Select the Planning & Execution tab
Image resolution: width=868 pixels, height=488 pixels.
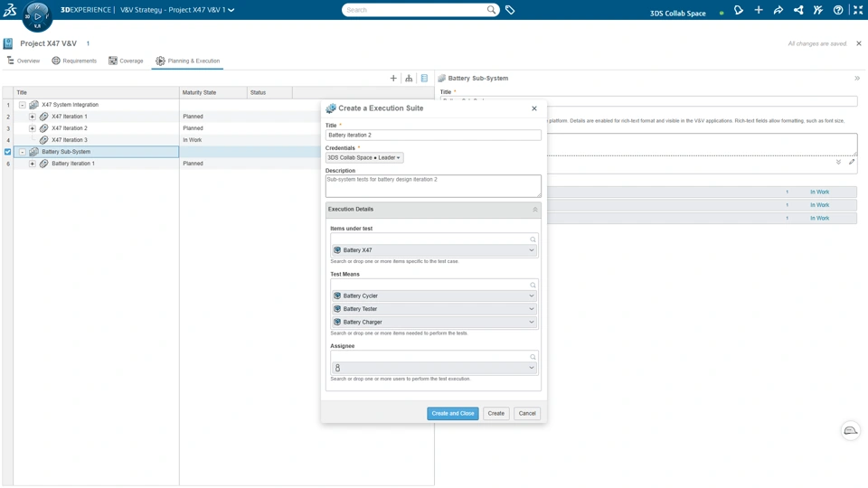[188, 61]
